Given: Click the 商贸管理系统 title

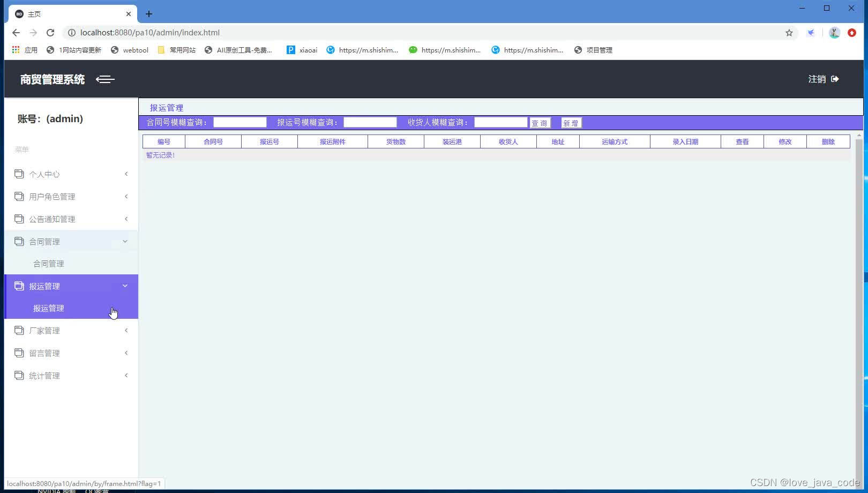Looking at the screenshot, I should pyautogui.click(x=53, y=79).
